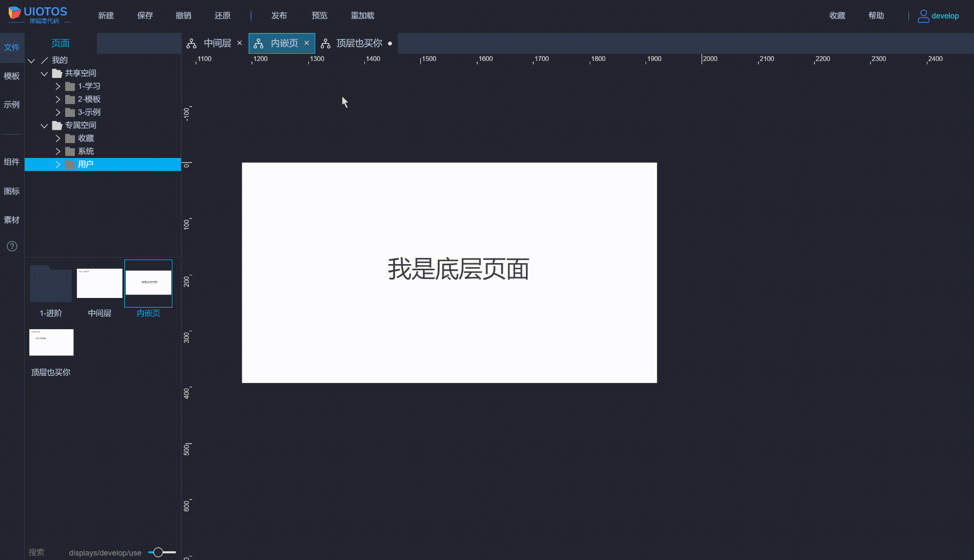Expand the 1-学习 folder
This screenshot has height=560, width=974.
[57, 86]
